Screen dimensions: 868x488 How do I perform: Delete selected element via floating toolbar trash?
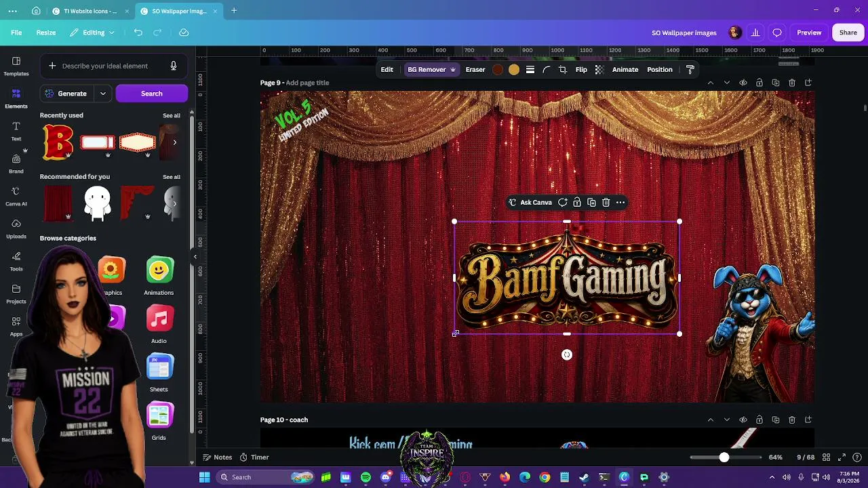tap(606, 203)
